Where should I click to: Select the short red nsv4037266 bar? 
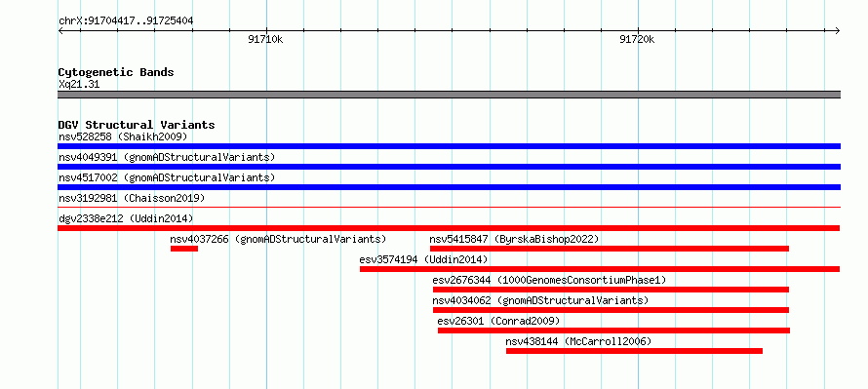(x=183, y=249)
